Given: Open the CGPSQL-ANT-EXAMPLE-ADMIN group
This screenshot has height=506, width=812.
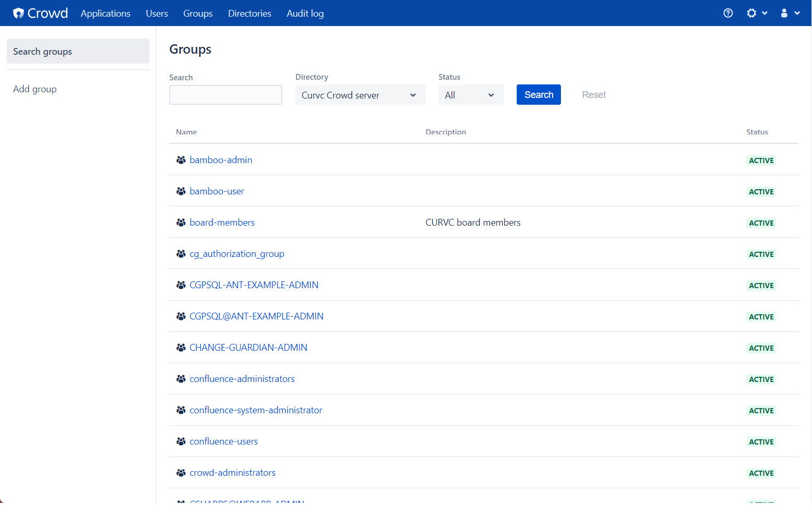Looking at the screenshot, I should [254, 285].
